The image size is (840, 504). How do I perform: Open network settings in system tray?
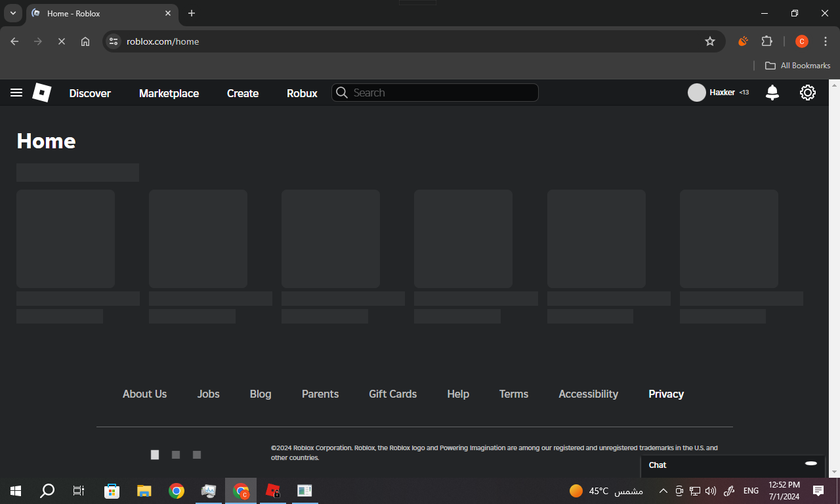click(695, 491)
